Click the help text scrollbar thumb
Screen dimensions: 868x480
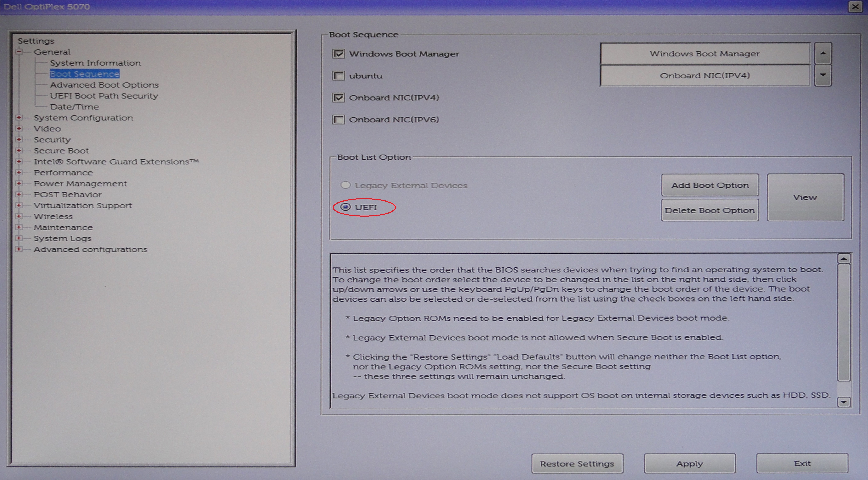(844, 322)
